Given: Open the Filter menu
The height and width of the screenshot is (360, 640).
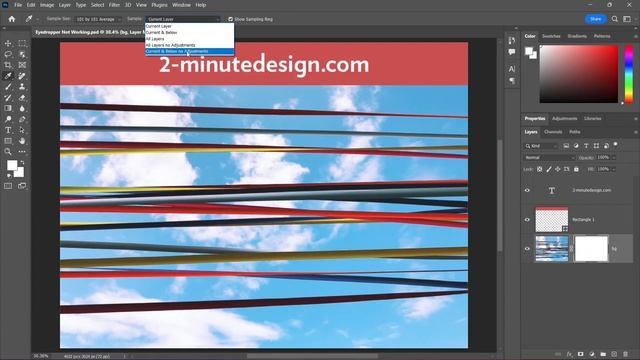Looking at the screenshot, I should click(114, 5).
